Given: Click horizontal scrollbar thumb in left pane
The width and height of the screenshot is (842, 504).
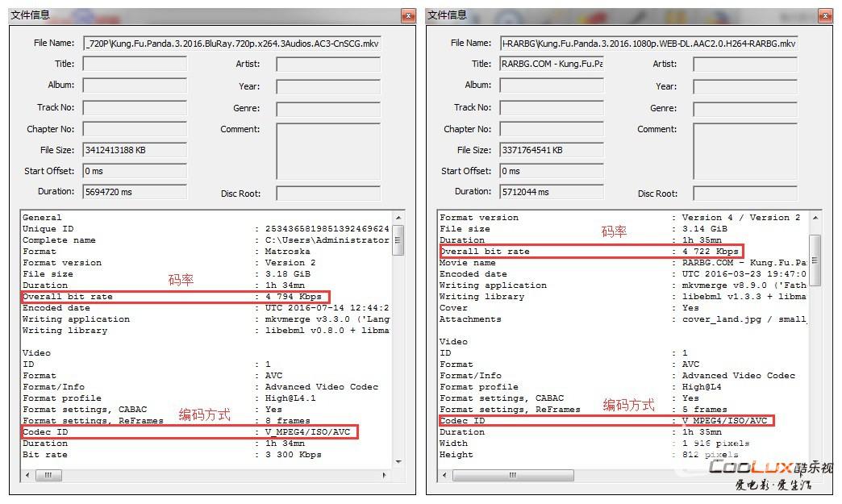Looking at the screenshot, I should pyautogui.click(x=48, y=476).
